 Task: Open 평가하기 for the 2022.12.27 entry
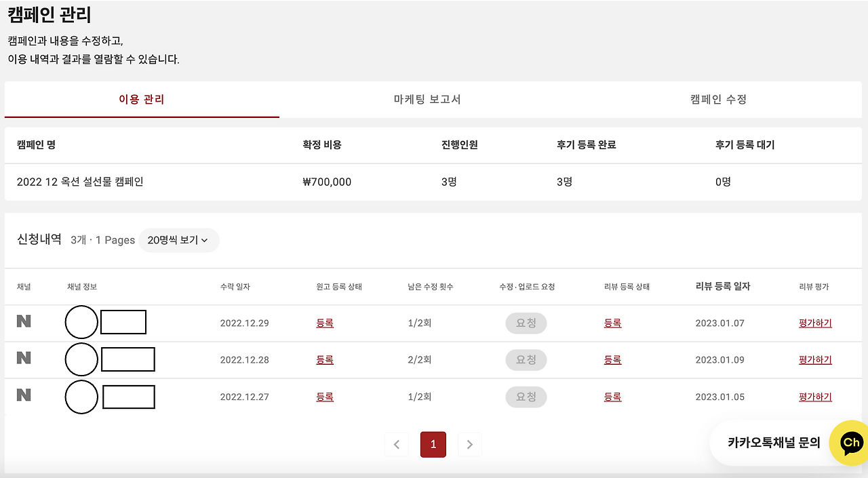pyautogui.click(x=814, y=397)
